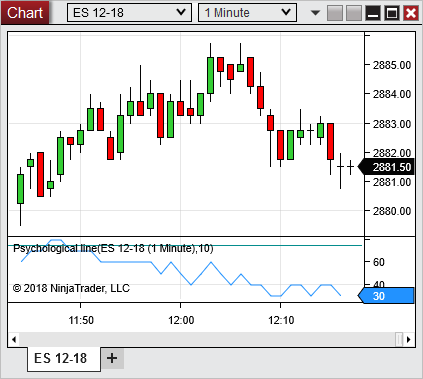
Task: Minimize the chart window
Action: [x=373, y=13]
